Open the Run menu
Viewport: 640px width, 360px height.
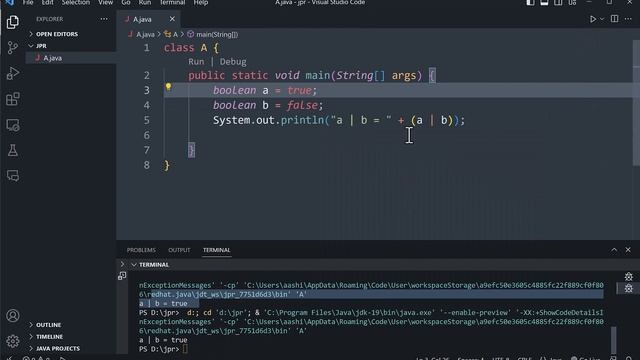(144, 2)
